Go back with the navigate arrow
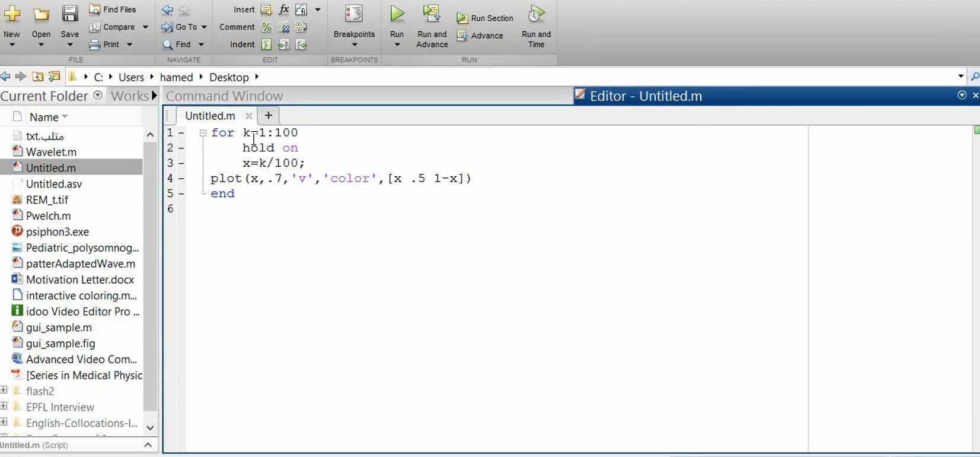Image resolution: width=980 pixels, height=457 pixels. [167, 9]
